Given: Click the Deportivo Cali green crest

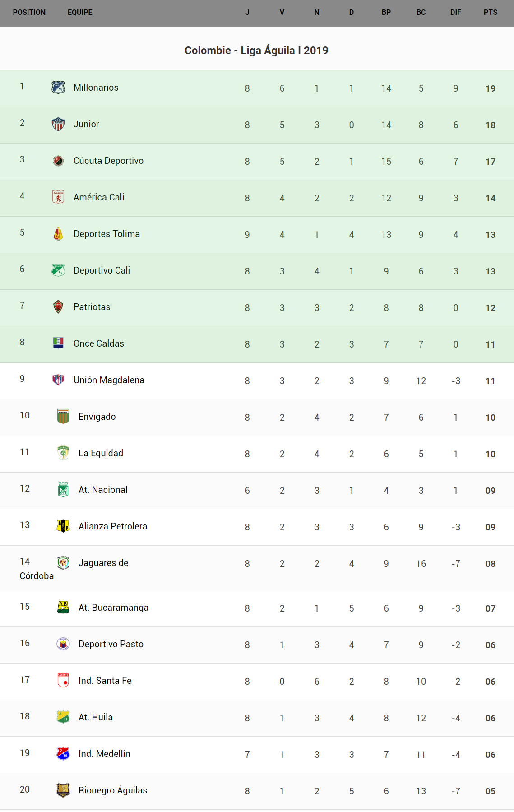Looking at the screenshot, I should point(58,270).
